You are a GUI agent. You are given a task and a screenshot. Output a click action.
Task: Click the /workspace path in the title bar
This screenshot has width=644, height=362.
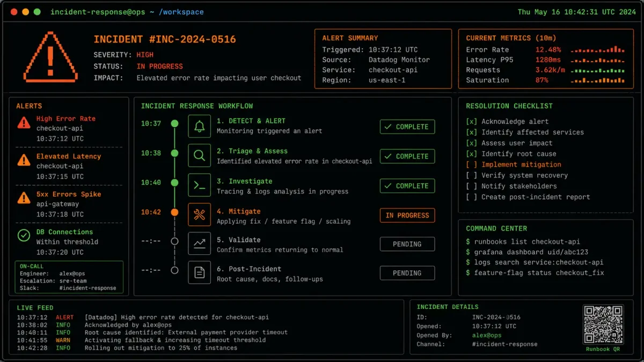pos(181,12)
